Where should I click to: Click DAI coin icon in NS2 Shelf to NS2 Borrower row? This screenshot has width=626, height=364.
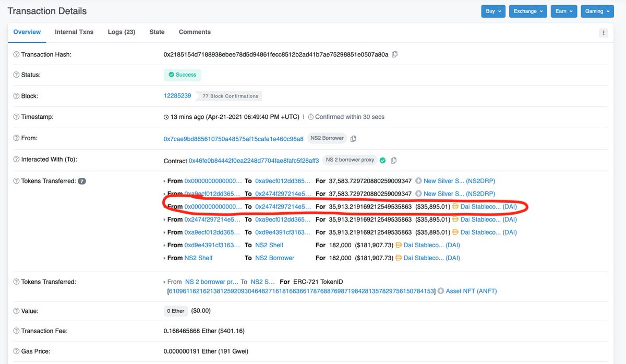click(x=399, y=258)
